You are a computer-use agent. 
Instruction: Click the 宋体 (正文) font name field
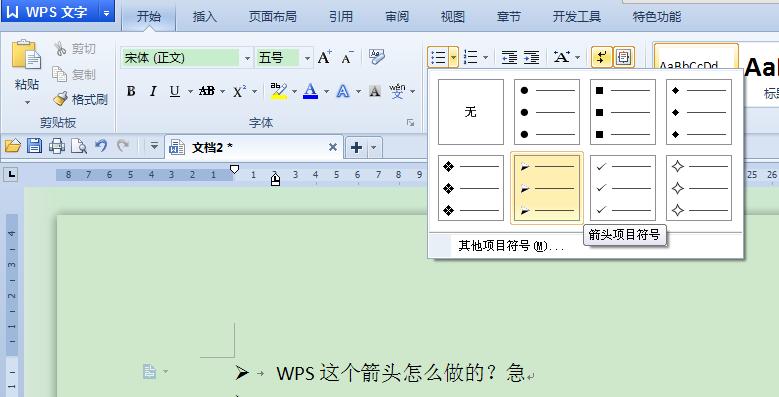[180, 58]
